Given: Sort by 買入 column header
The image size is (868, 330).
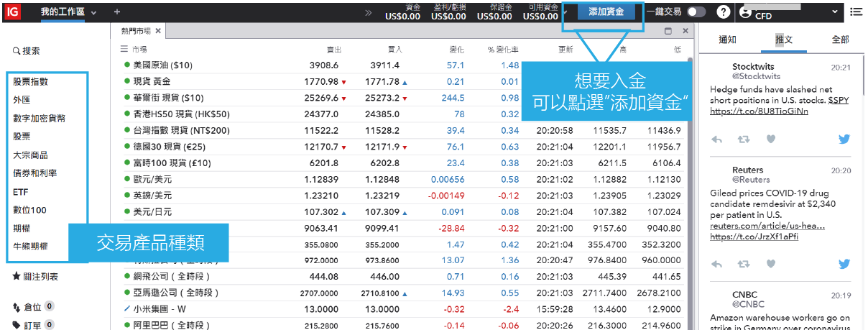Looking at the screenshot, I should (x=394, y=50).
